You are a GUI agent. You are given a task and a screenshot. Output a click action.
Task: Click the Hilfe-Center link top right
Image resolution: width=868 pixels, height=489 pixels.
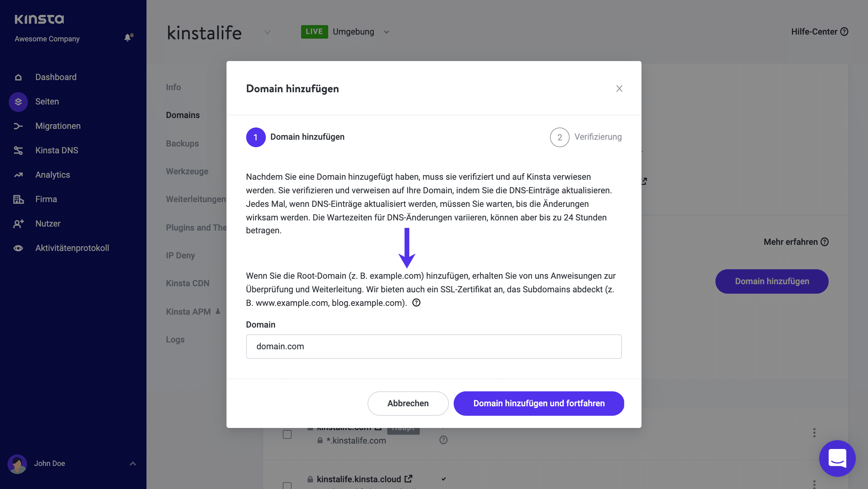(x=819, y=31)
